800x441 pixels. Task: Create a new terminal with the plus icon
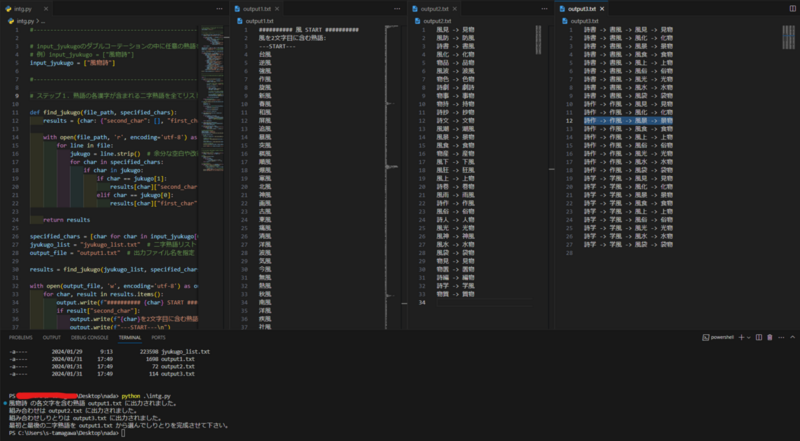point(741,337)
